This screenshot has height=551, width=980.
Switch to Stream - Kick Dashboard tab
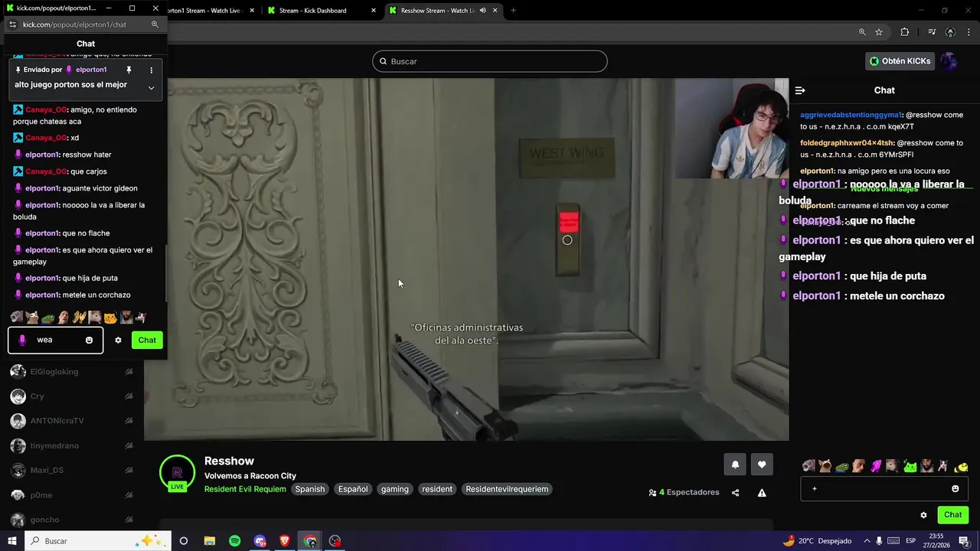pos(321,11)
